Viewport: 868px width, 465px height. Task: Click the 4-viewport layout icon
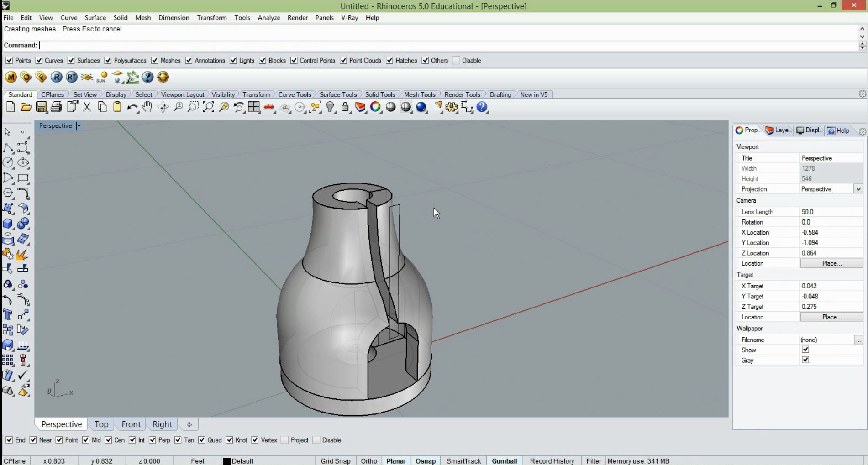click(254, 107)
